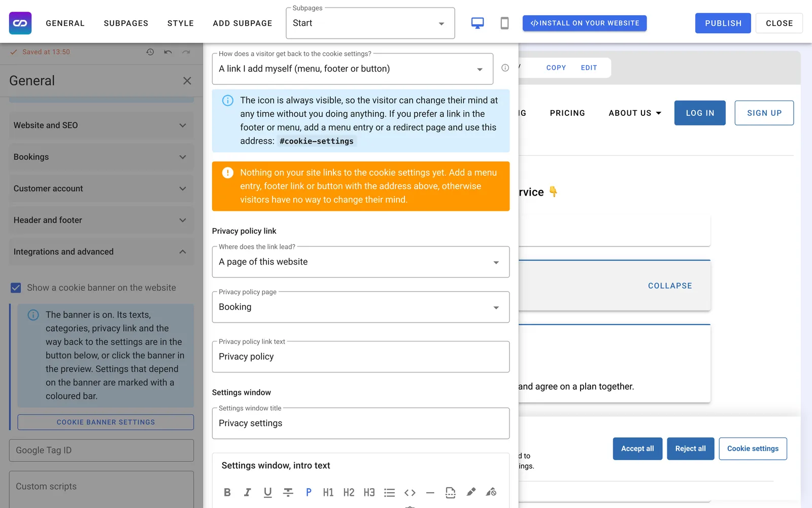Click Collapse in the preview card
The image size is (812, 508).
pyautogui.click(x=670, y=286)
